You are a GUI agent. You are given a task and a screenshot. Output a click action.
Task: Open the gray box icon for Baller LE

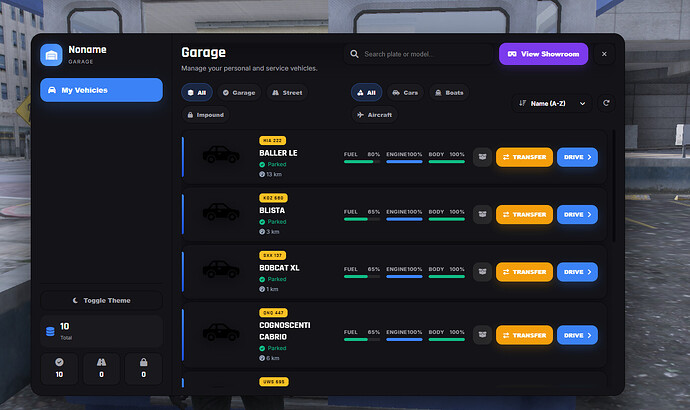(482, 157)
